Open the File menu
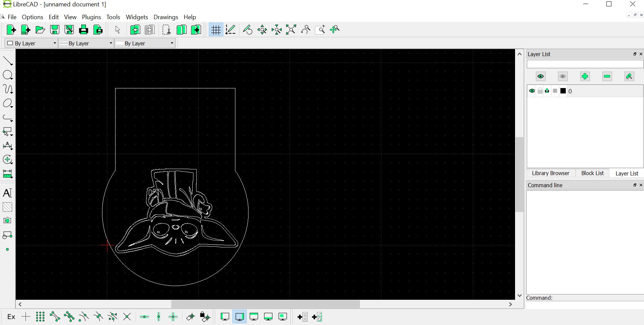The image size is (644, 325). 12,17
